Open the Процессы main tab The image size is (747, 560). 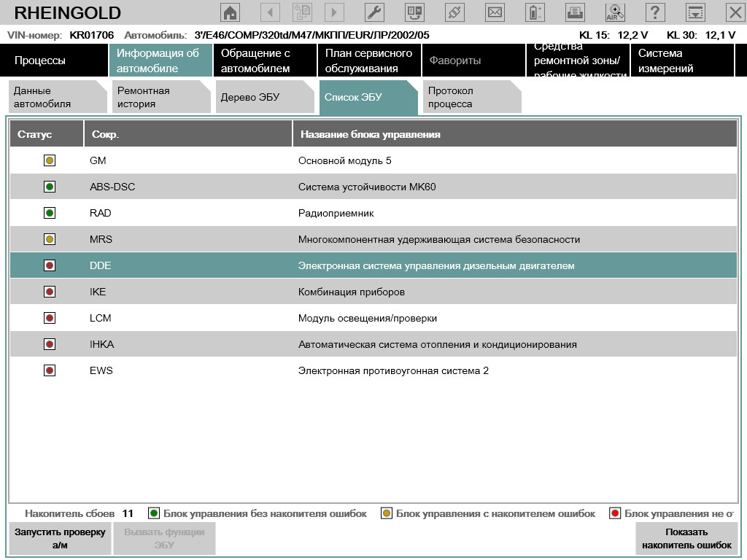coord(54,61)
